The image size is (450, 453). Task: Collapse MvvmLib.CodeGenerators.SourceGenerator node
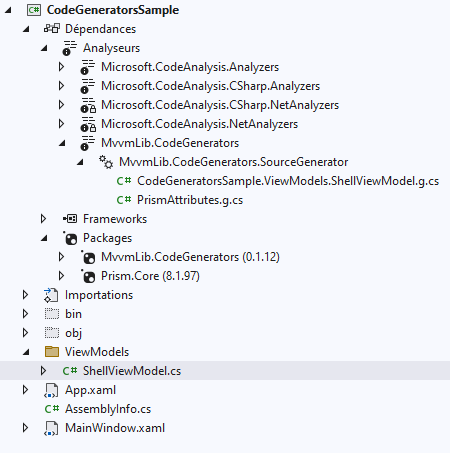point(80,162)
